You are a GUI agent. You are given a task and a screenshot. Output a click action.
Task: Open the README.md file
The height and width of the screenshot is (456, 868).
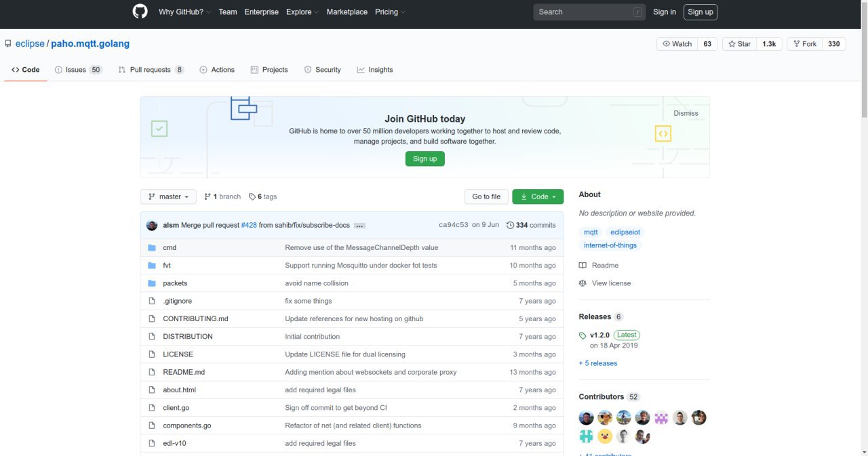click(184, 372)
